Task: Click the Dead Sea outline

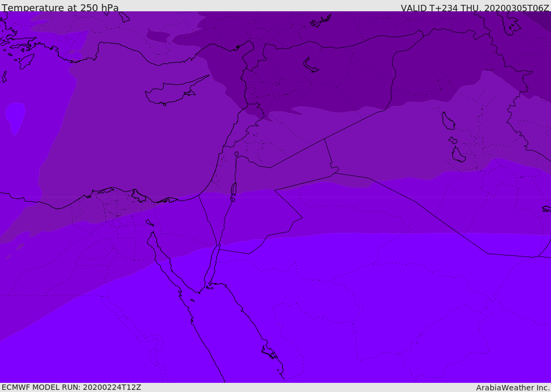Action: [x=234, y=190]
